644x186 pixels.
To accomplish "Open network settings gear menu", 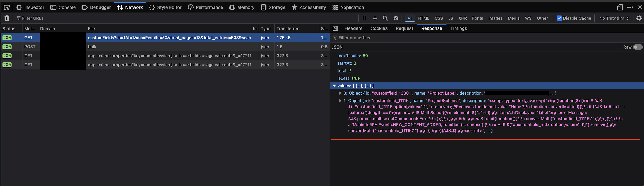I will 639,18.
